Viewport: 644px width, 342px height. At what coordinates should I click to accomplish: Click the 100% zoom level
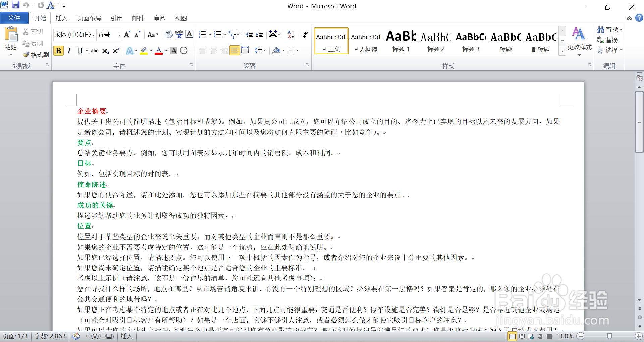(565, 336)
